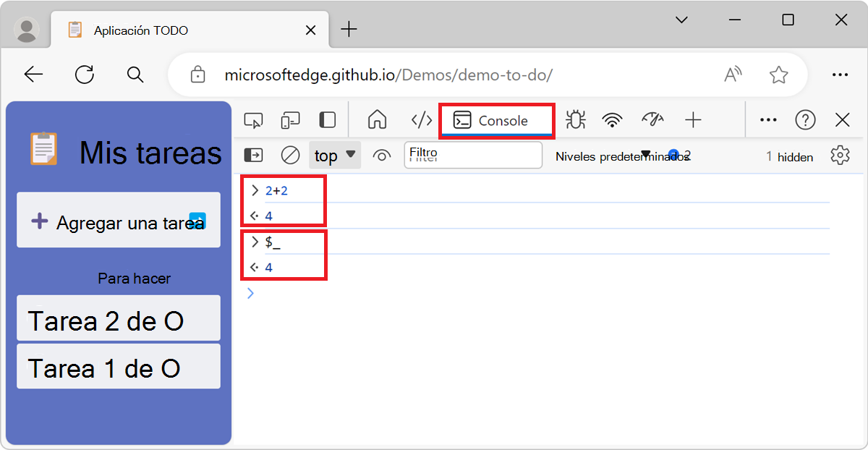Viewport: 868px width, 450px height.
Task: Open the Performance gauge tool
Action: click(652, 120)
